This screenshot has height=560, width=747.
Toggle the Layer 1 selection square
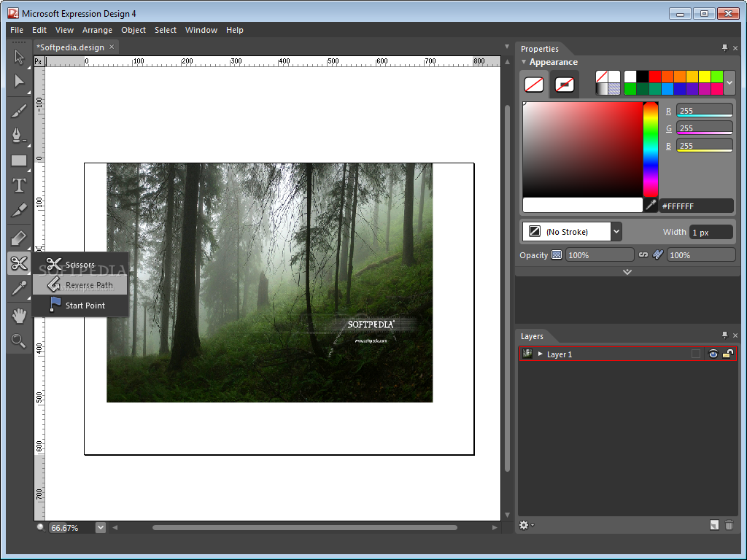click(696, 354)
